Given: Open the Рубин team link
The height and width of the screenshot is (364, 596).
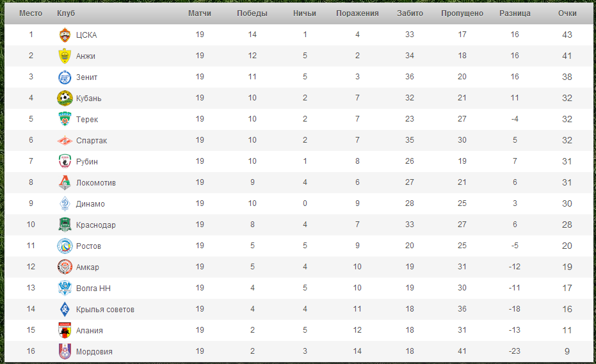Looking at the screenshot, I should click(86, 162).
